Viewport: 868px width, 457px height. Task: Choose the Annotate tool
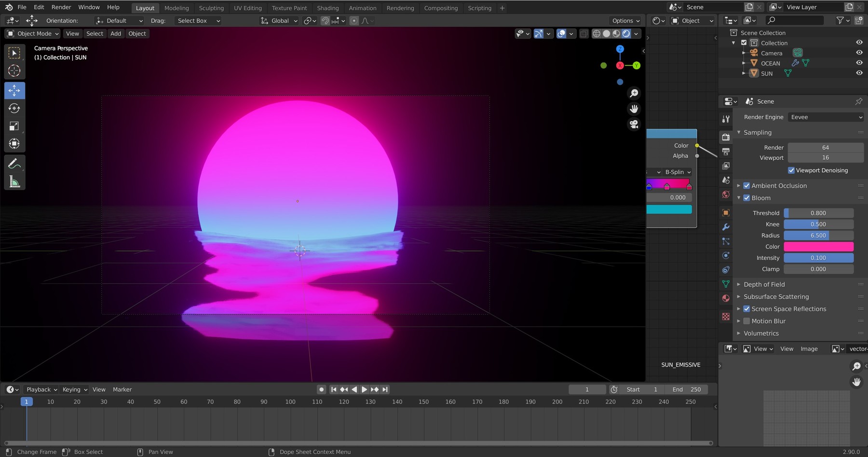[x=14, y=164]
